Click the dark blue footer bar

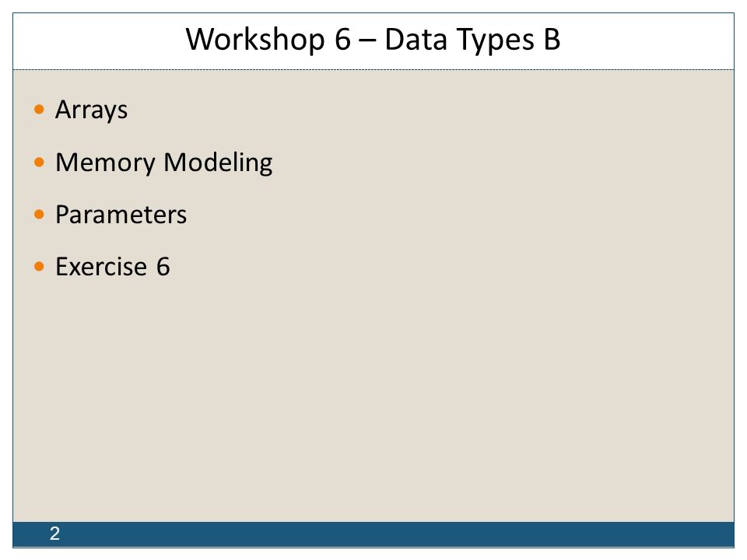click(x=373, y=535)
